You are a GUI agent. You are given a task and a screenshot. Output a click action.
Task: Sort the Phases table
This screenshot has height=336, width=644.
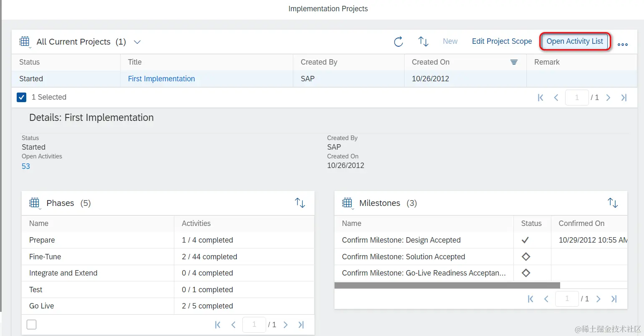click(300, 203)
